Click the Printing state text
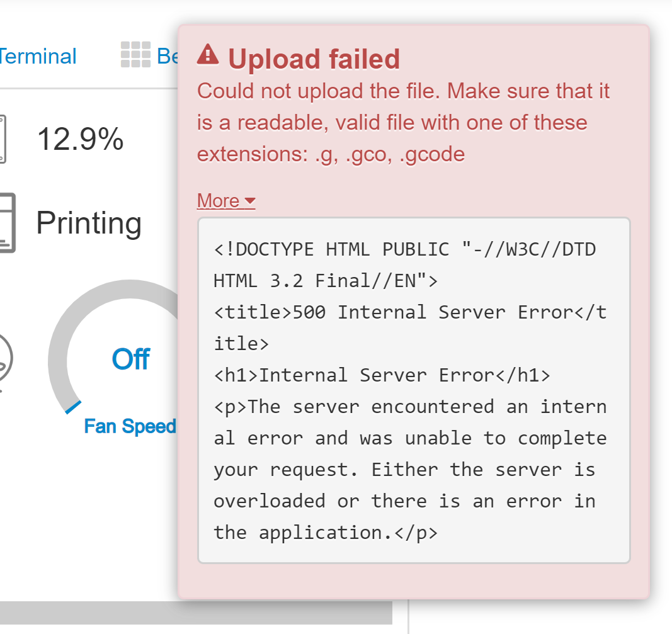The width and height of the screenshot is (672, 634). pos(89,222)
